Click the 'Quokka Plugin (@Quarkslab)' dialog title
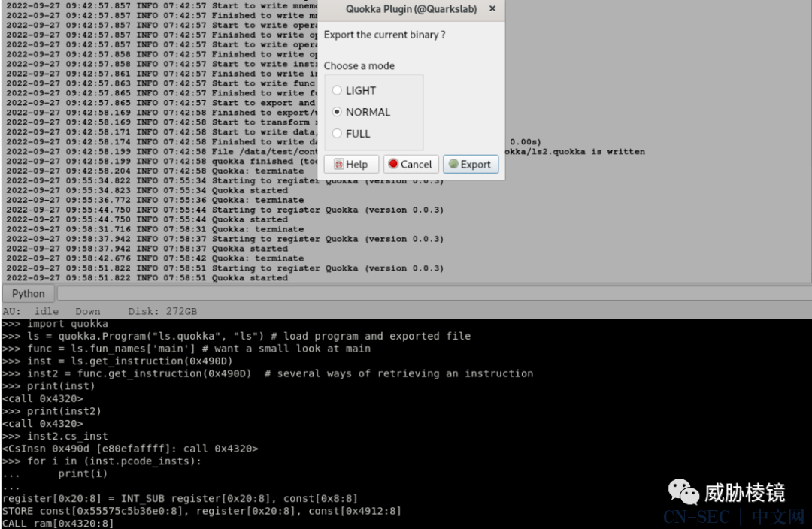The height and width of the screenshot is (529, 812). 411,9
